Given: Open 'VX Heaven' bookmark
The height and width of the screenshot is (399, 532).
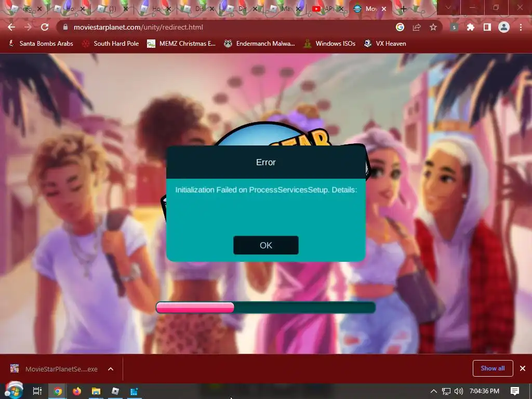Looking at the screenshot, I should pyautogui.click(x=385, y=44).
